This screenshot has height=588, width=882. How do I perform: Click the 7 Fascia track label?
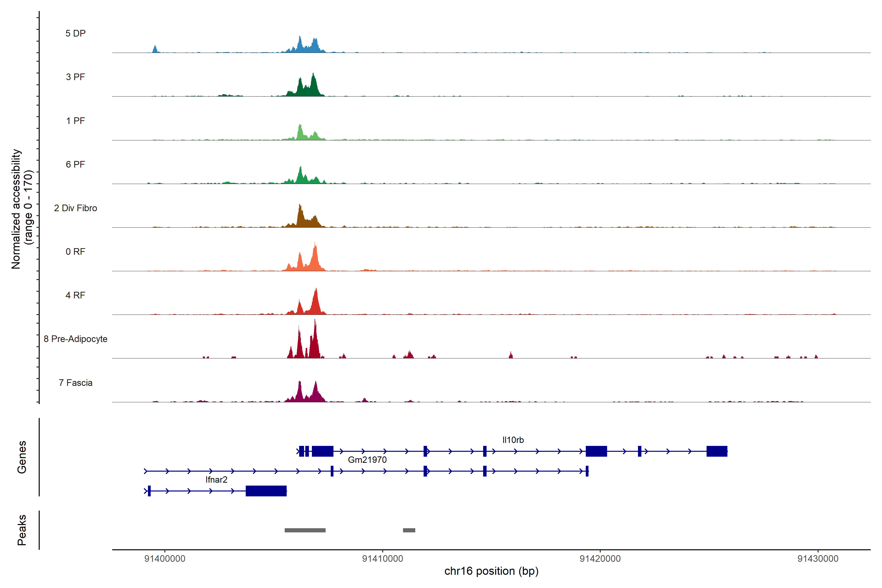tap(75, 382)
